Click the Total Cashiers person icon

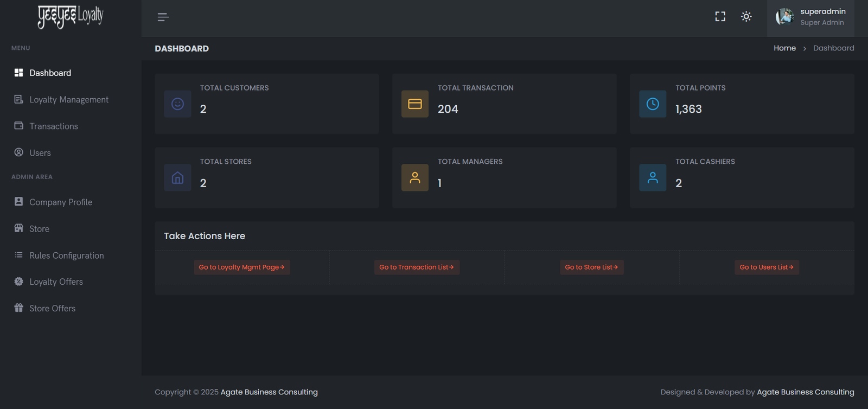[x=653, y=178]
